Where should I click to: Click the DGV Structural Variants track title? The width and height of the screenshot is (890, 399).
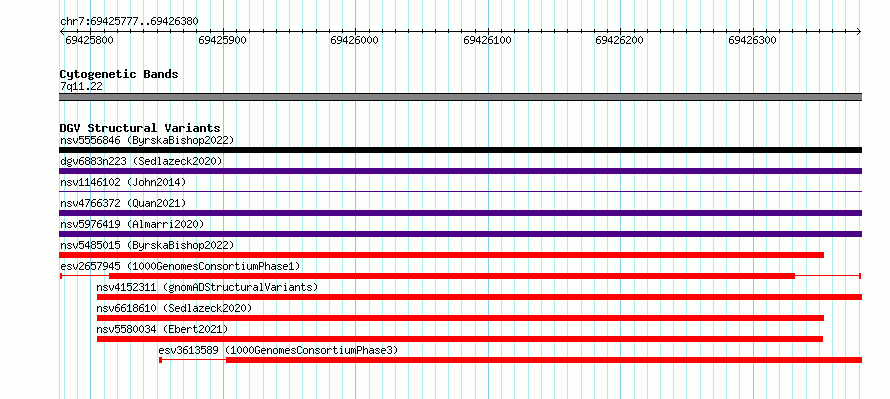coord(140,128)
